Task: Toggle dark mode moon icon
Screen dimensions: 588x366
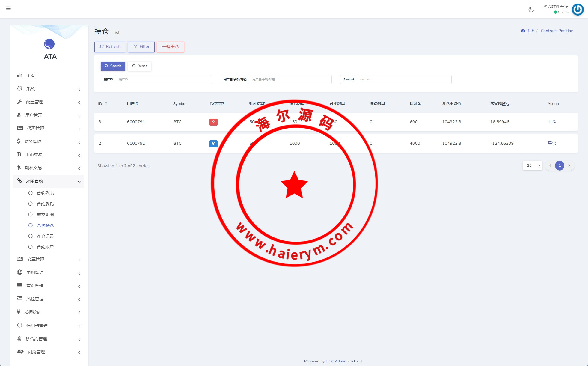Action: (531, 10)
